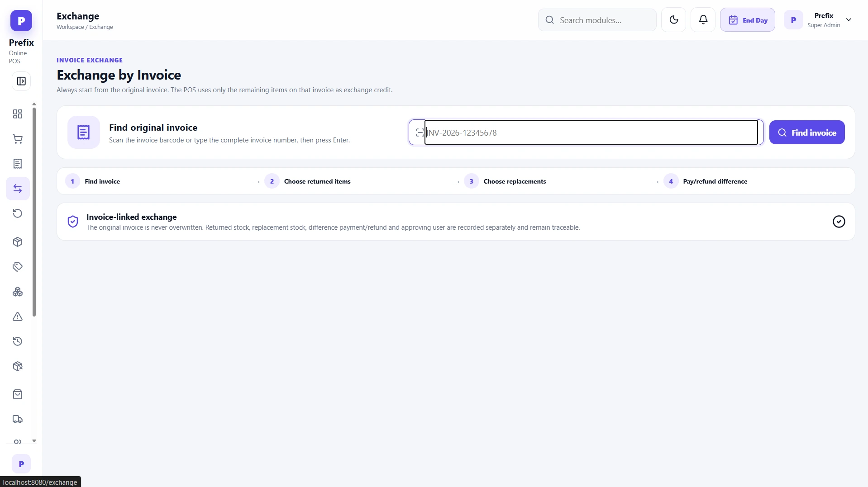Open notifications bell

(x=703, y=20)
